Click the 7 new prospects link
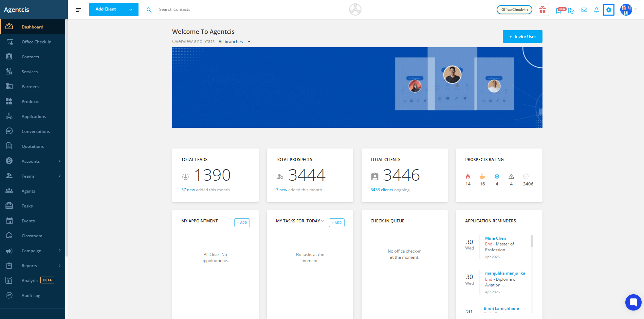Screen dimensions: 644x319 coord(281,190)
